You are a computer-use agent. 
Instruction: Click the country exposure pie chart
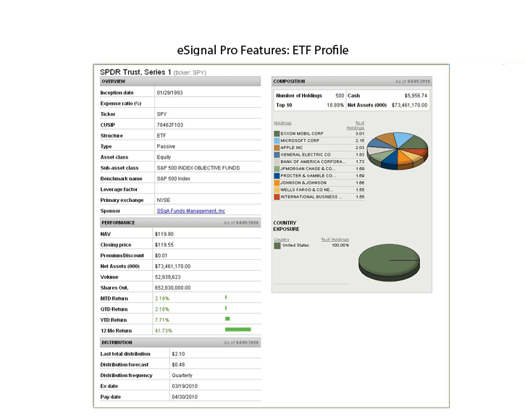pyautogui.click(x=389, y=263)
